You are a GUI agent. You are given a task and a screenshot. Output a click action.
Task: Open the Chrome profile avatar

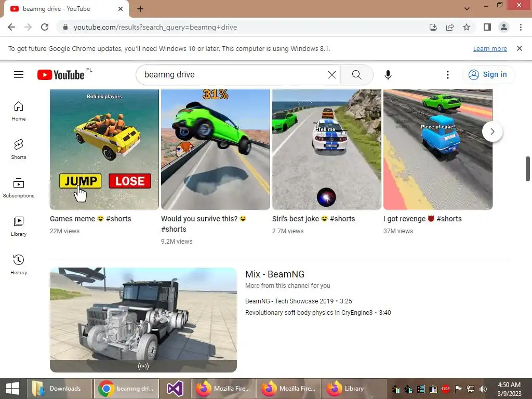pos(504,27)
